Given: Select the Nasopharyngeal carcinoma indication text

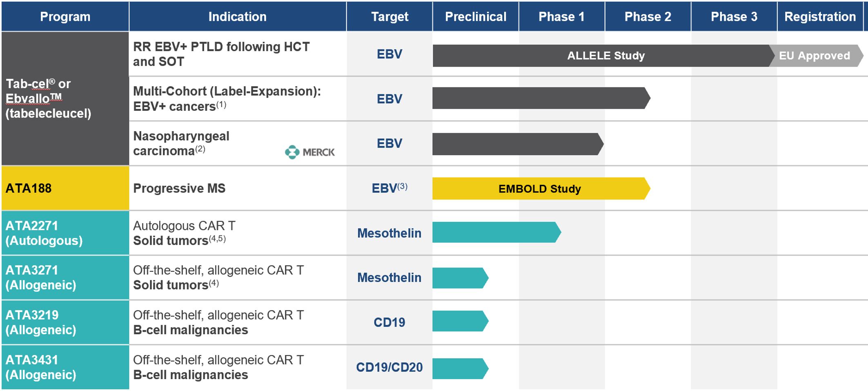Looking at the screenshot, I should [181, 143].
